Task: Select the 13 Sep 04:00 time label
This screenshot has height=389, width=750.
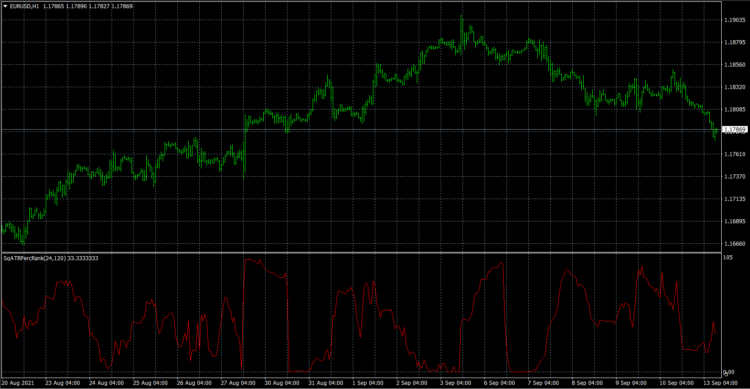Action: (720, 383)
